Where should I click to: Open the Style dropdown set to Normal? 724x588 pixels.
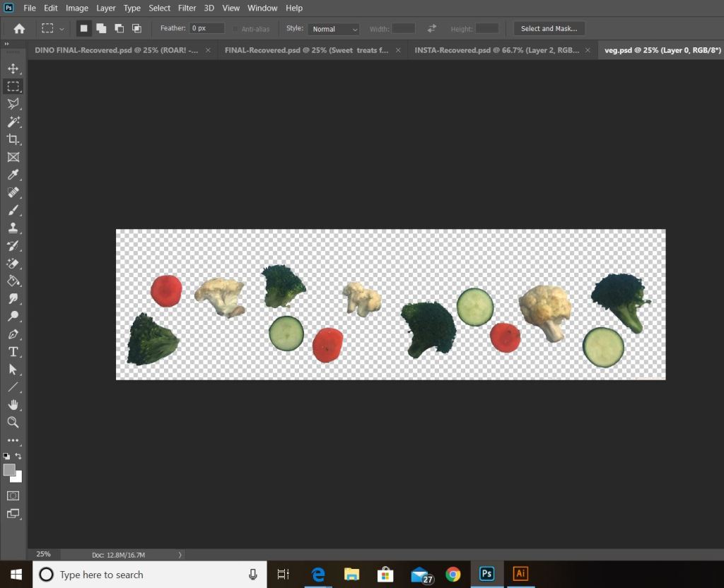[x=333, y=29]
